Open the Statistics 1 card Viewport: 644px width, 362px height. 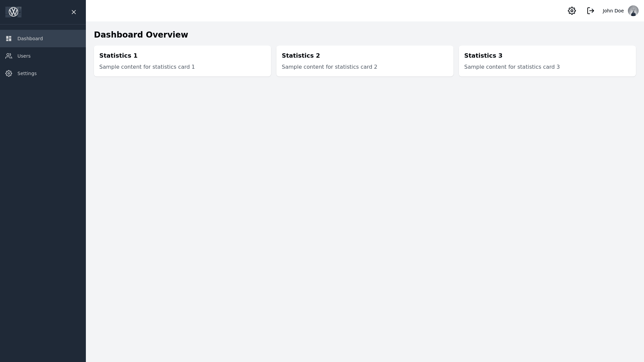pos(182,61)
